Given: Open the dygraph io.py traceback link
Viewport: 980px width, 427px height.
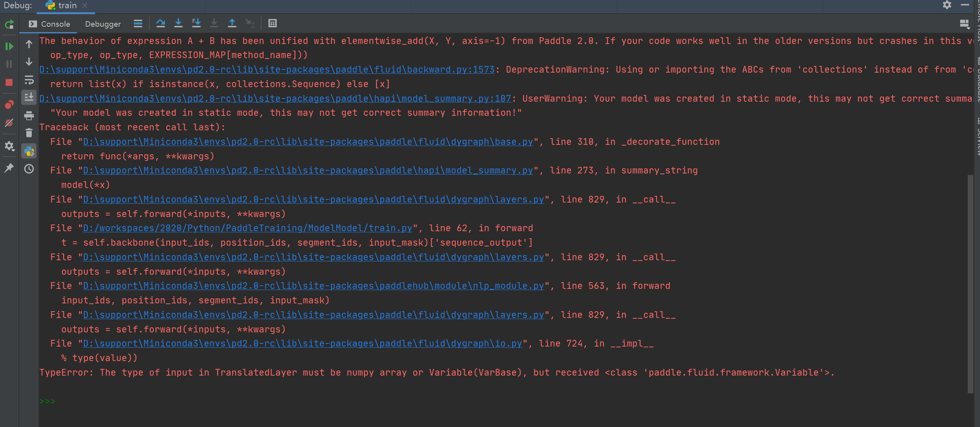Looking at the screenshot, I should pyautogui.click(x=303, y=343).
